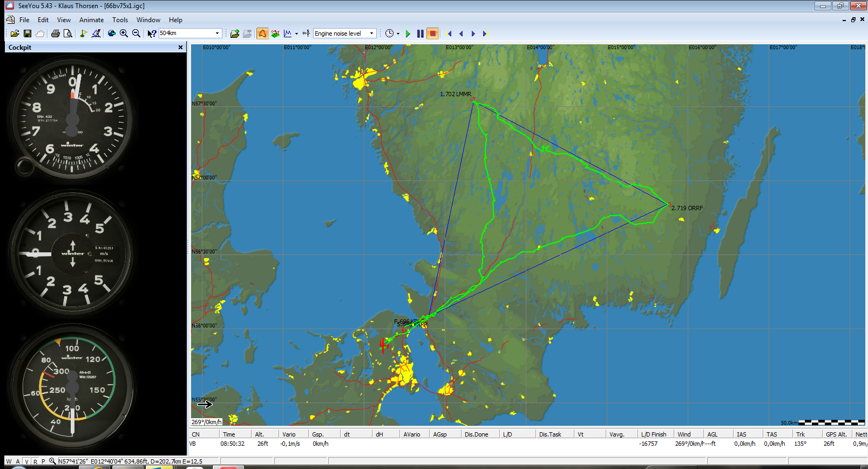
Task: Zoom out with the magnifier minus icon
Action: 137,33
